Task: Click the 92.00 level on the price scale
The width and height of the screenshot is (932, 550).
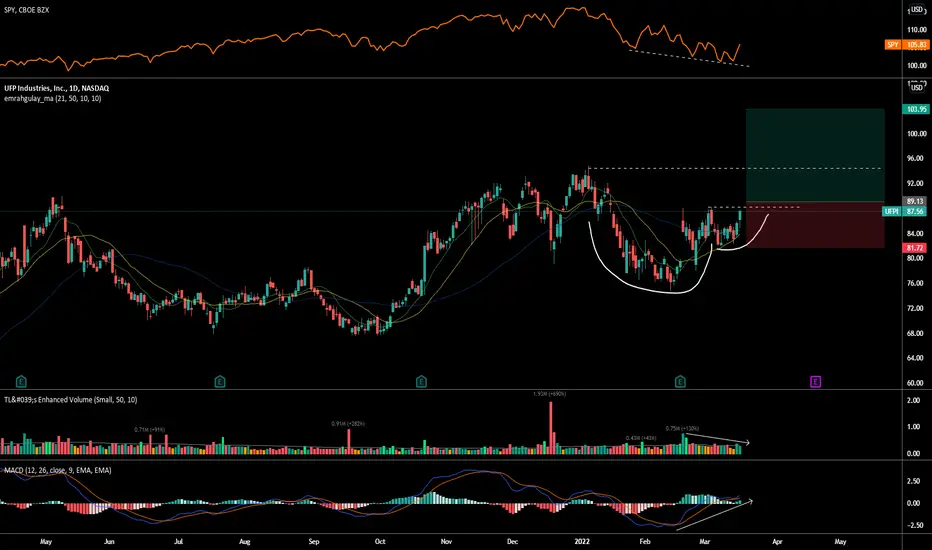Action: pos(917,184)
